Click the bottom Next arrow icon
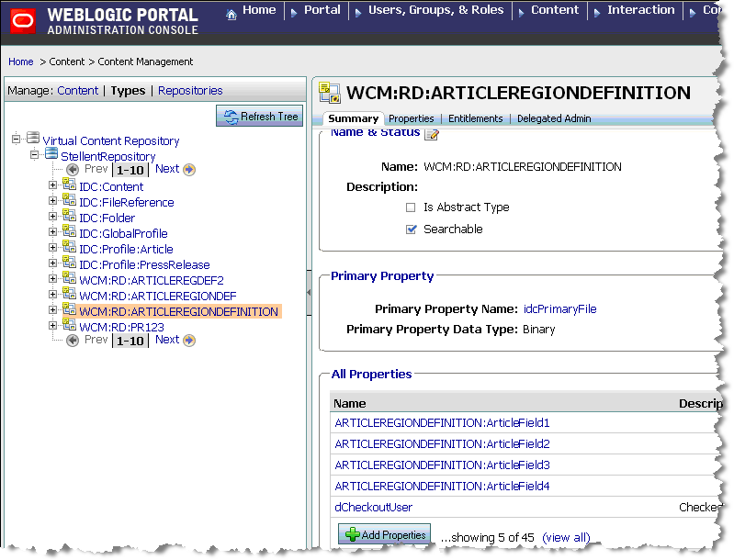This screenshot has width=734, height=560. point(189,340)
